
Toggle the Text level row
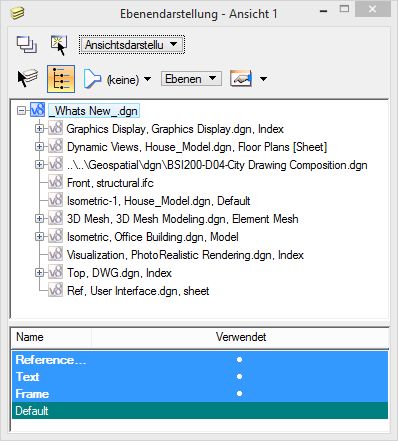(x=200, y=377)
